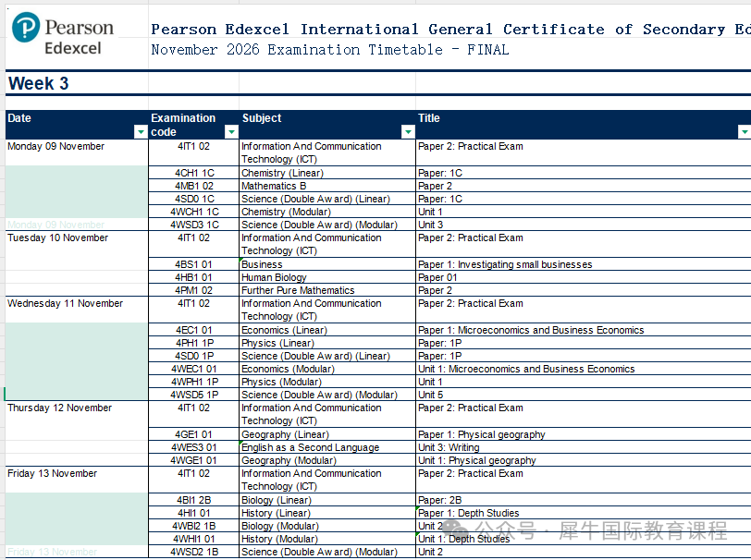Click exam code 4PM1 02

(194, 290)
